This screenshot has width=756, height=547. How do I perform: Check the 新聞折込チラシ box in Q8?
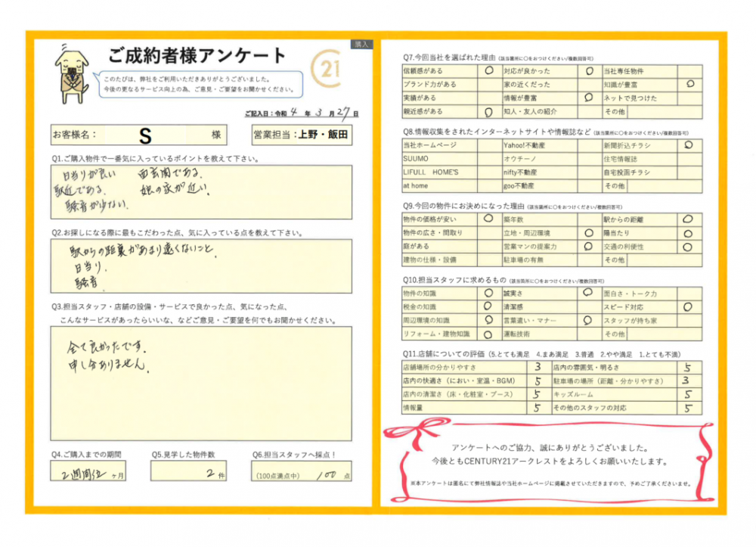(x=687, y=144)
